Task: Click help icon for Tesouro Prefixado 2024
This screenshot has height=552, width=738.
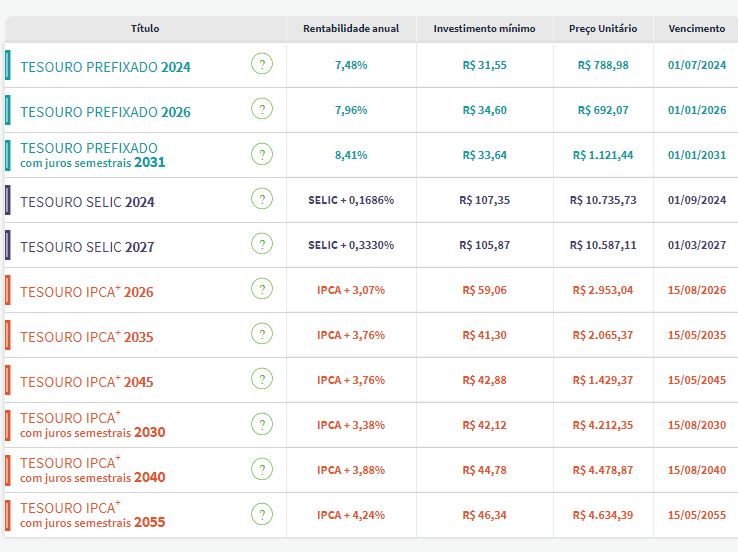Action: 262,65
